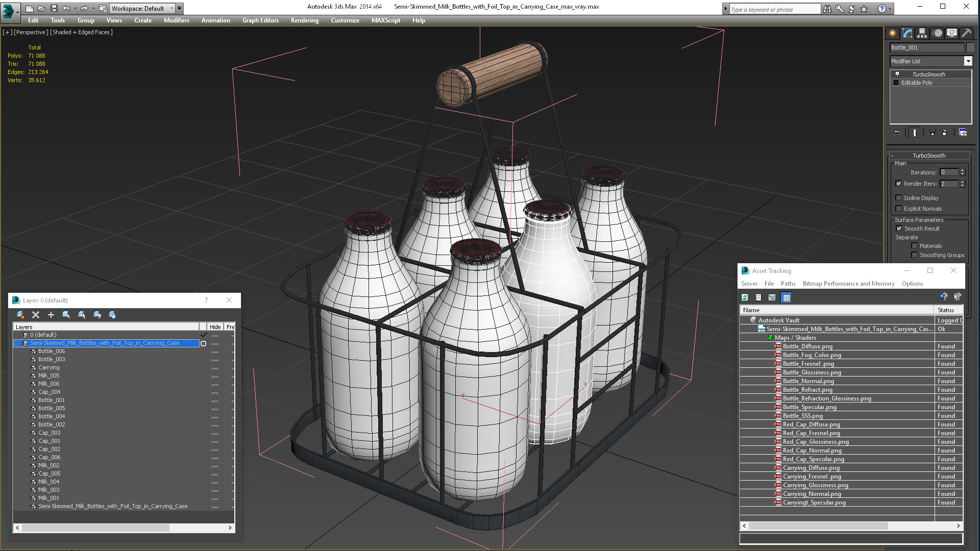
Task: Open the Utilities hammer panel tab
Action: (967, 33)
